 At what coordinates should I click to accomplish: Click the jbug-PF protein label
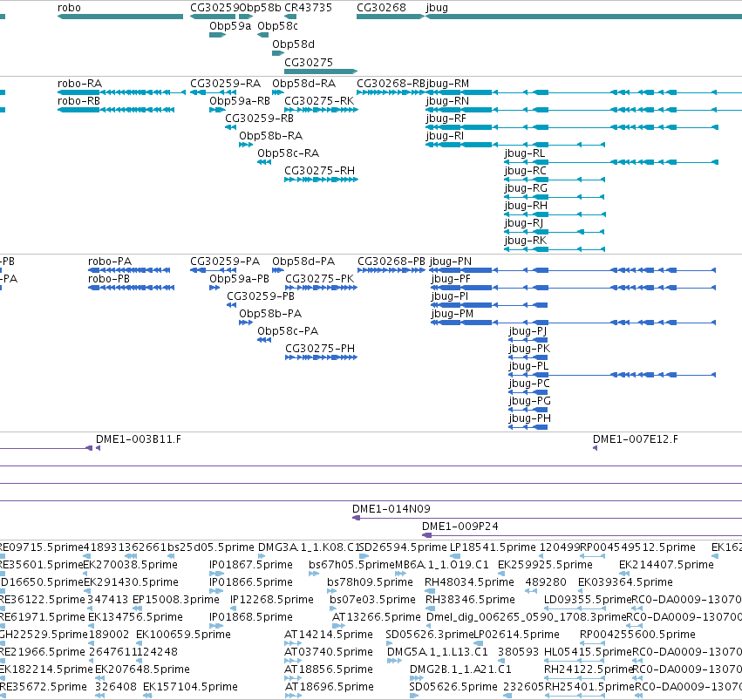click(x=451, y=279)
